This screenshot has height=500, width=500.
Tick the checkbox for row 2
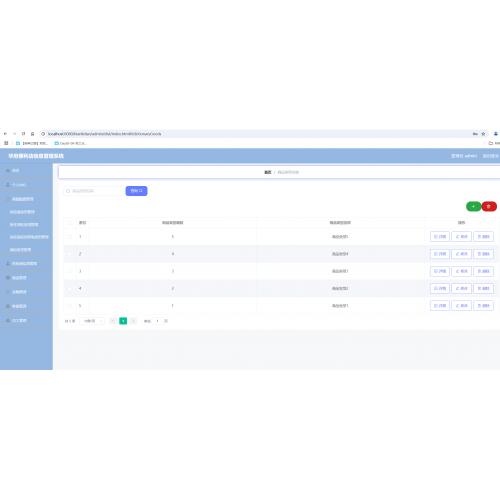coord(70,254)
